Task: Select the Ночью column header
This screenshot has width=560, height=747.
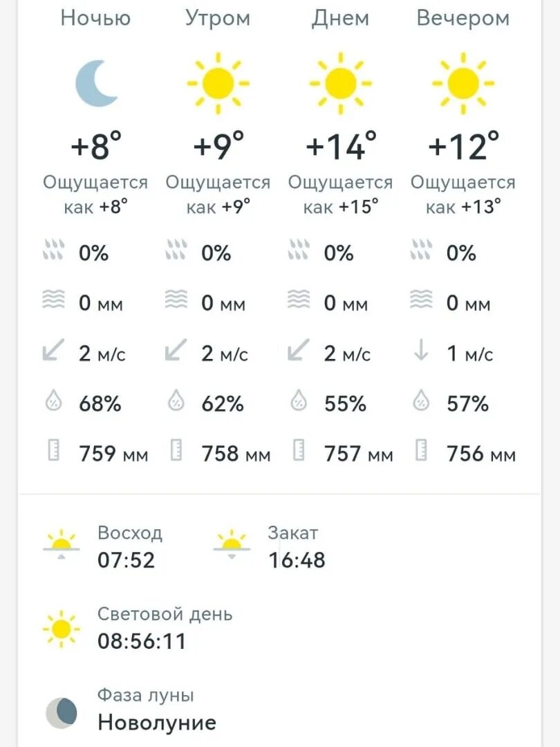Action: [x=95, y=19]
